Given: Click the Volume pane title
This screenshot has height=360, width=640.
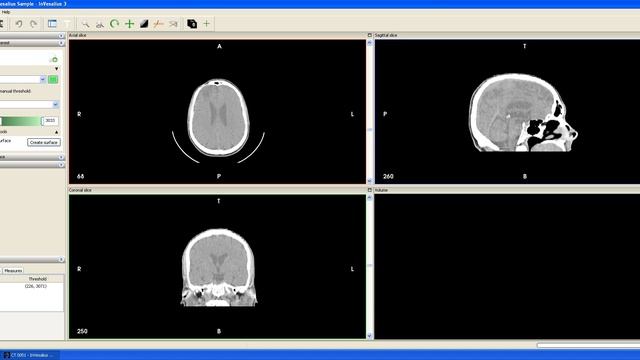Looking at the screenshot, I should pos(381,190).
